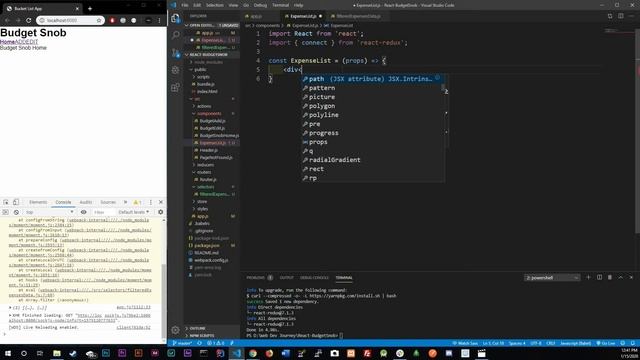
Task: Expand the actions folder
Action: [x=204, y=106]
